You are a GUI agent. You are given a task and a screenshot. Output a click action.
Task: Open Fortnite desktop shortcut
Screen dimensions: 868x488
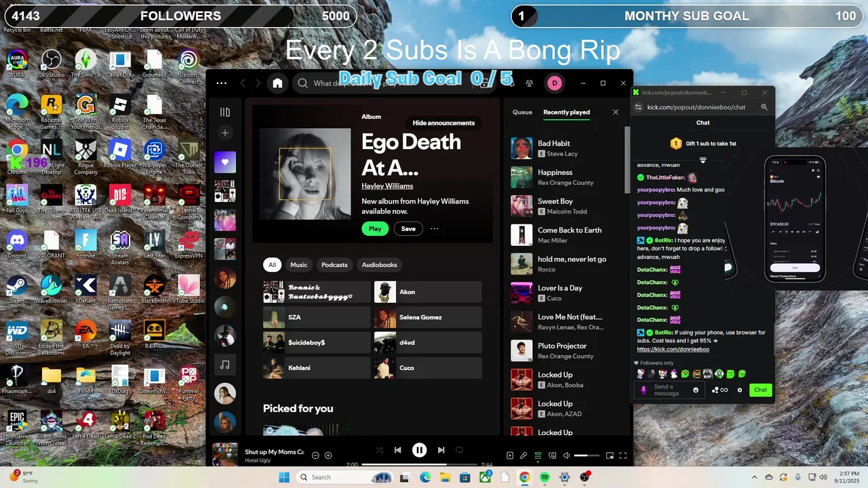click(86, 243)
